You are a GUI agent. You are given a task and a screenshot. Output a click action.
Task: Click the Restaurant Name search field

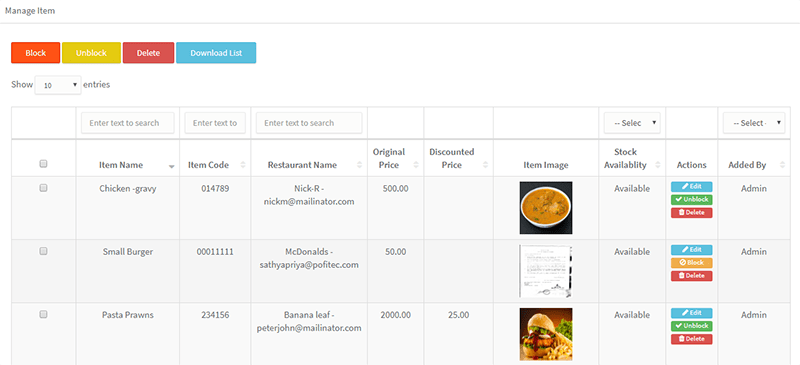[309, 123]
